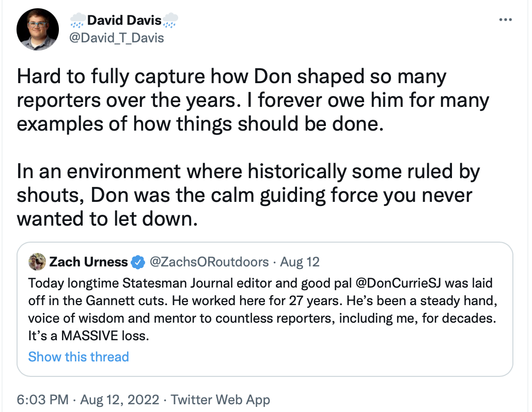Open the @David_T_Davis handle link
The height and width of the screenshot is (412, 532).
pos(116,38)
